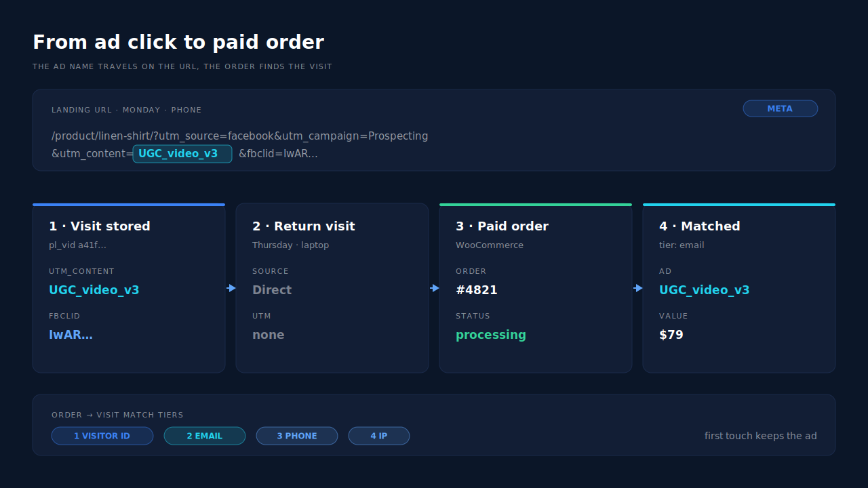Viewport: 868px width, 488px height.
Task: Click 'pl_vid a41f…' subtitle
Action: [77, 245]
